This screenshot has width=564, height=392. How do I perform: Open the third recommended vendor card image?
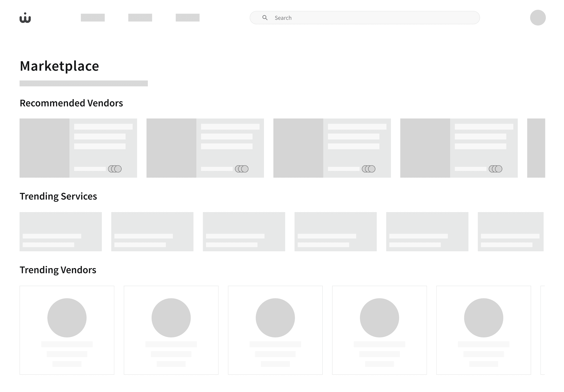(298, 148)
